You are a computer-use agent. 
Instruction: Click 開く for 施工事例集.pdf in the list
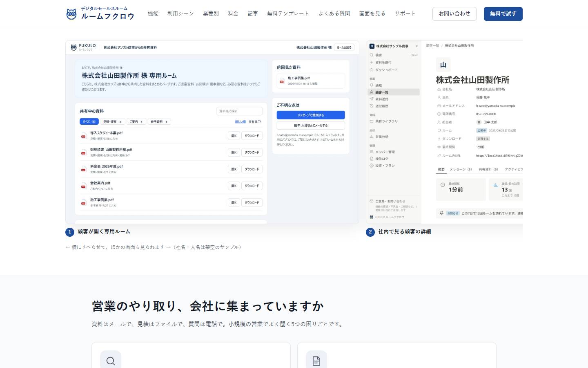pyautogui.click(x=234, y=202)
